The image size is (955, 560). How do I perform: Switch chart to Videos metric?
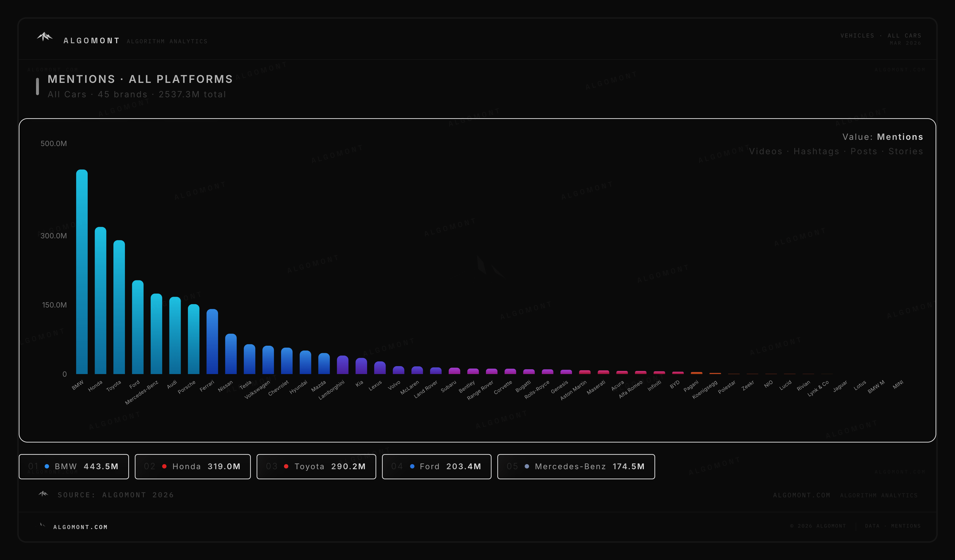coord(765,152)
